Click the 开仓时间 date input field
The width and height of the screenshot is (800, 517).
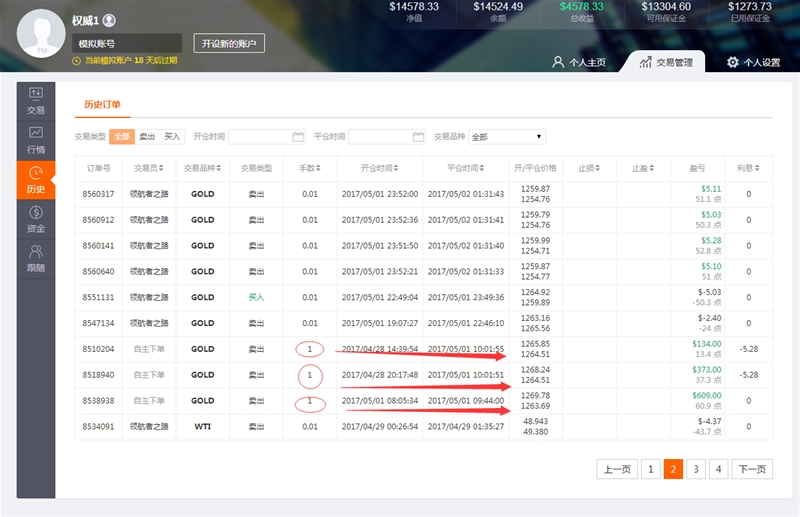click(267, 137)
